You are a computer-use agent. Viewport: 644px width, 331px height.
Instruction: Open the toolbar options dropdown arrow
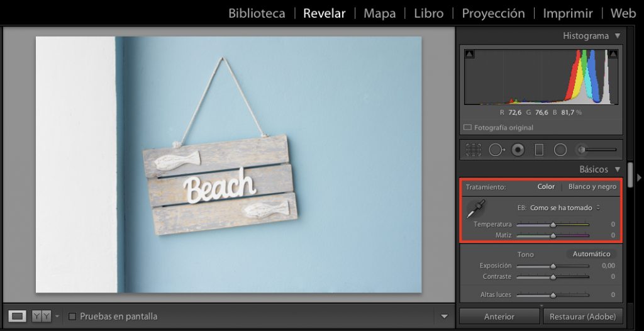coord(445,317)
